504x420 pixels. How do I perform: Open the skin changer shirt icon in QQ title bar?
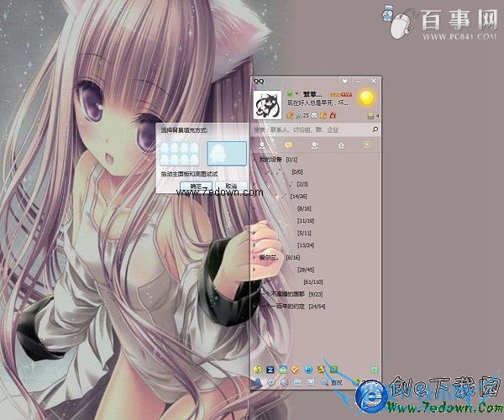click(x=345, y=81)
